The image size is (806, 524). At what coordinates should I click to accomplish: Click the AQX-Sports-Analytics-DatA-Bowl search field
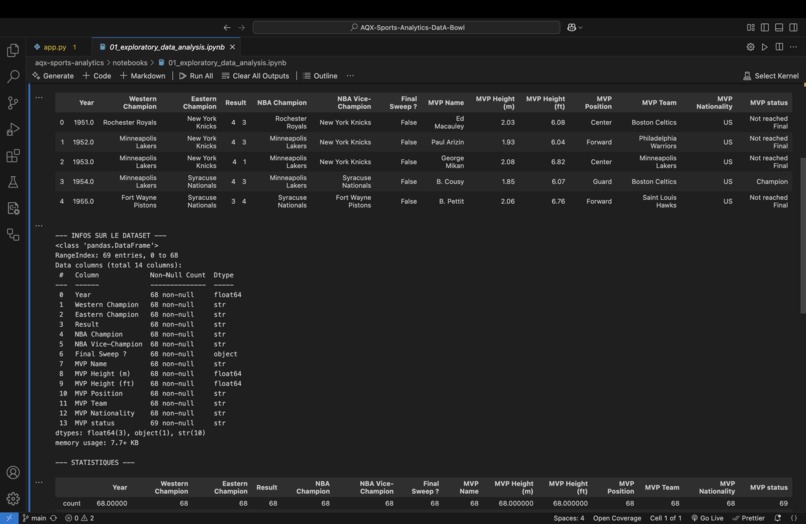(407, 27)
